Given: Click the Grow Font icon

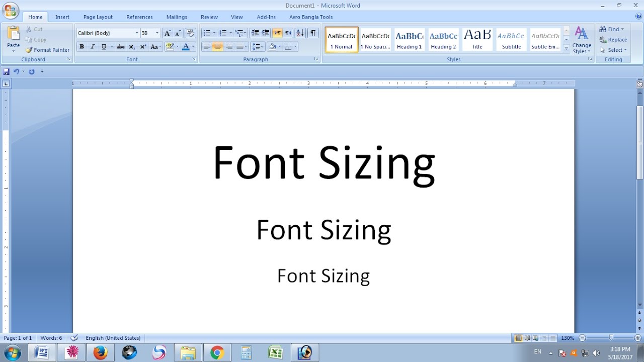Looking at the screenshot, I should (x=168, y=33).
